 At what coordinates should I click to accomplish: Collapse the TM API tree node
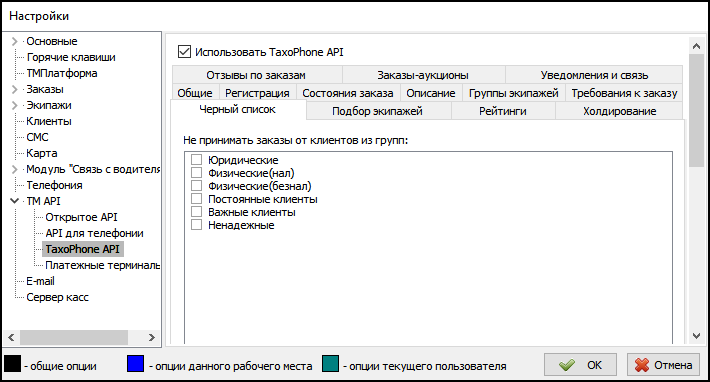pos(14,201)
